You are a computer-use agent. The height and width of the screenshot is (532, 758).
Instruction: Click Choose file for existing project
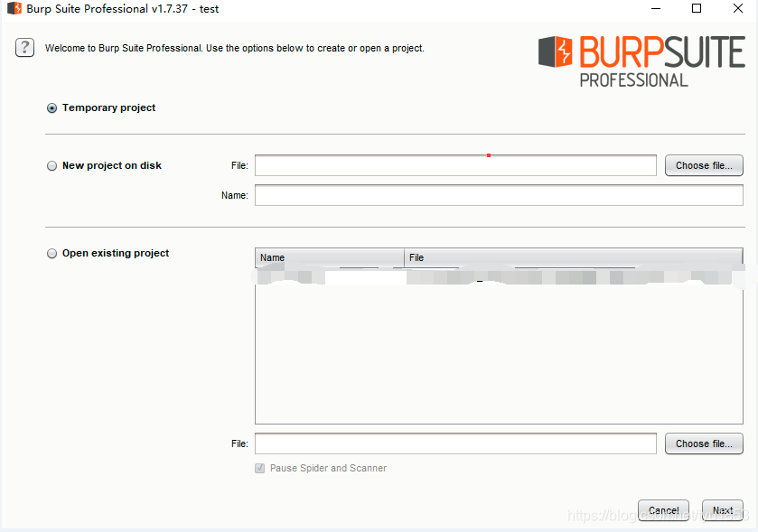click(704, 443)
